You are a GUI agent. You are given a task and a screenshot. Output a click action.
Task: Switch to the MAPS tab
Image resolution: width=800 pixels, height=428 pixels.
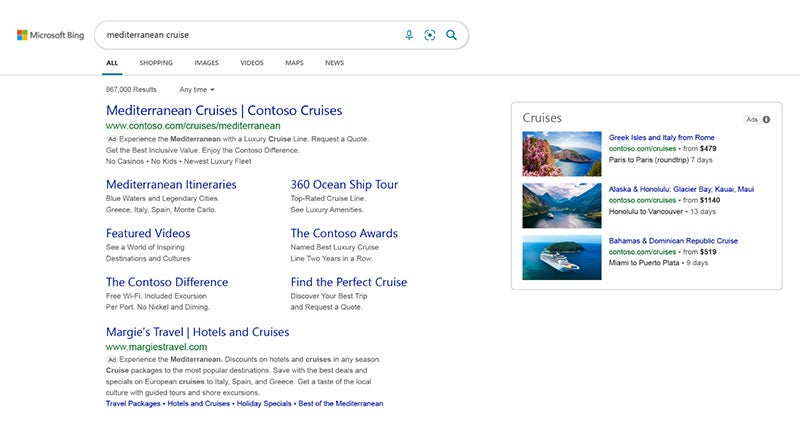pos(294,63)
